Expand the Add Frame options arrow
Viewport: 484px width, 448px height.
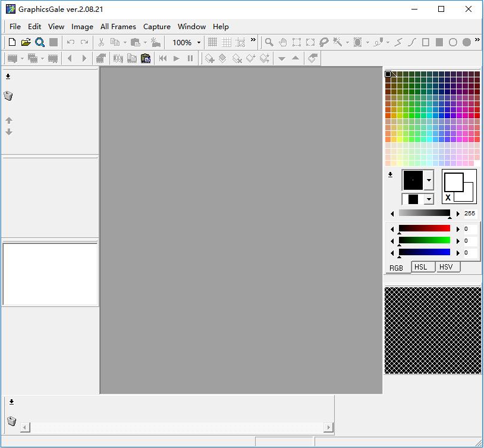22,58
